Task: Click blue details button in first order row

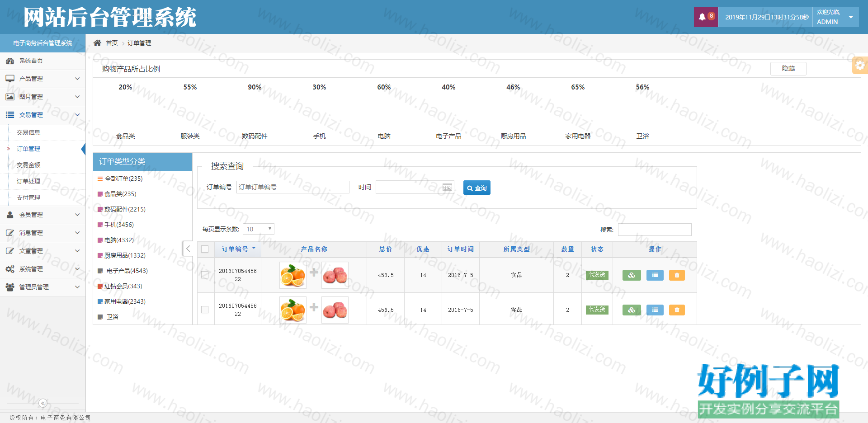Action: pos(655,275)
